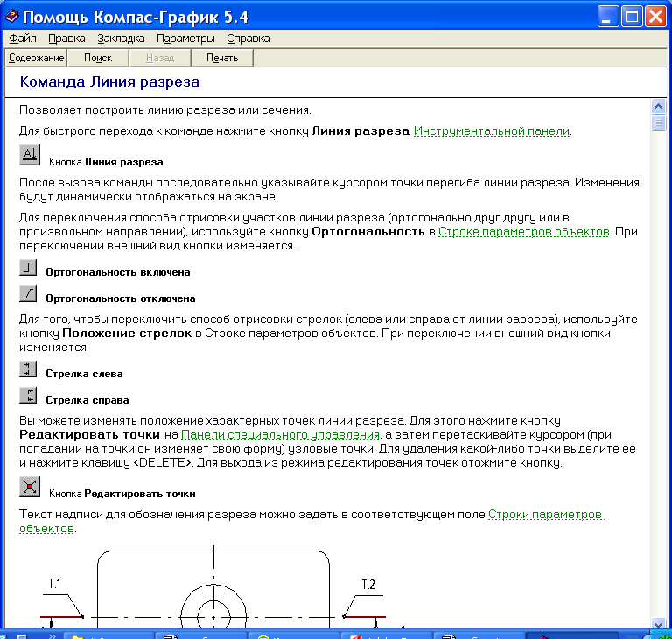The image size is (672, 639).
Task: Click the text Кнопка Редактировать точки
Action: (122, 494)
